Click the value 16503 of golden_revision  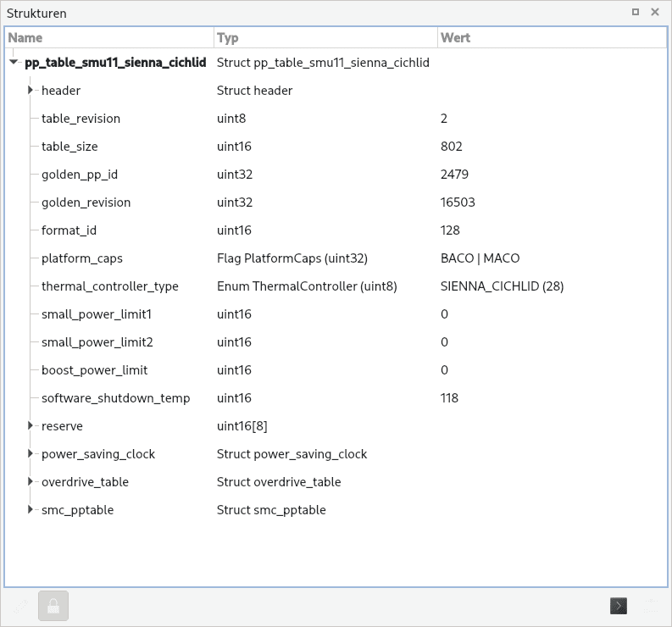tap(458, 202)
